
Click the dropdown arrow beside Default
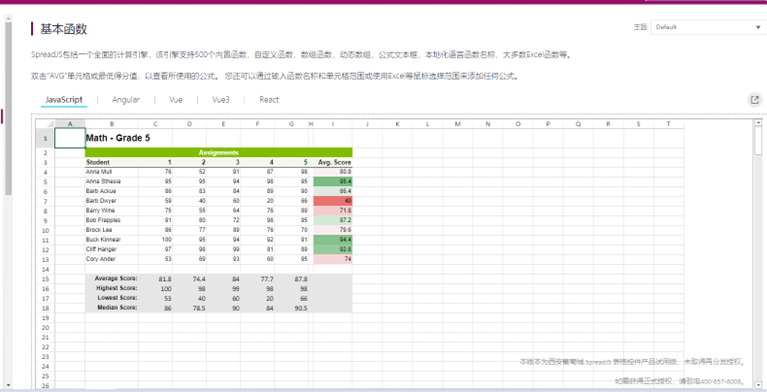758,27
